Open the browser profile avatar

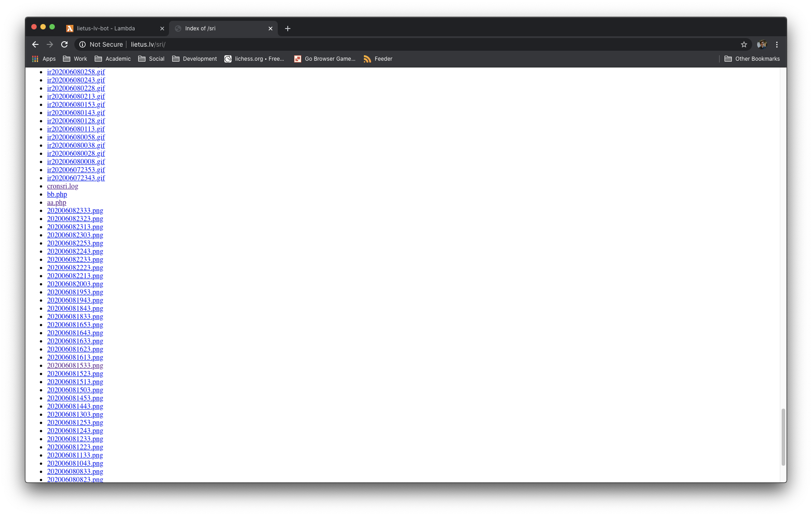pos(761,44)
